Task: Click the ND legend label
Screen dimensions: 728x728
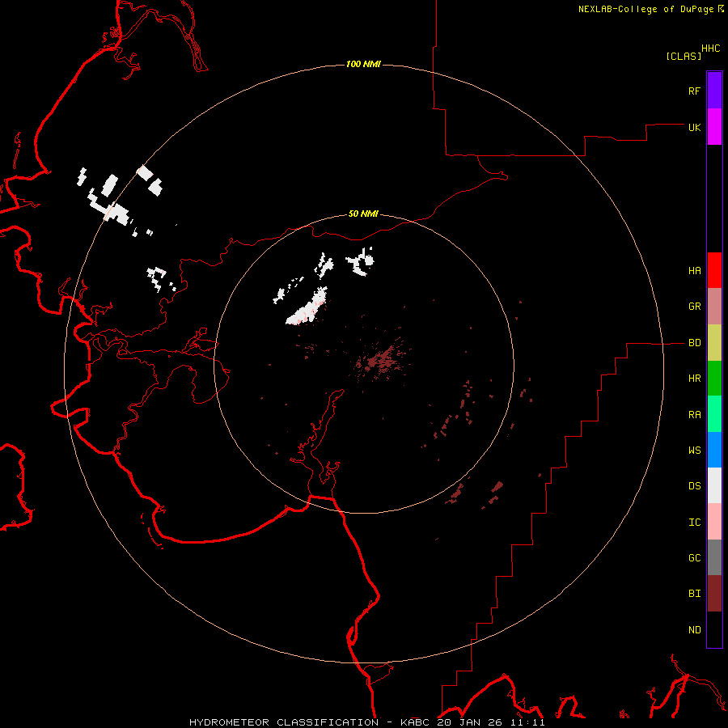Action: (x=694, y=630)
